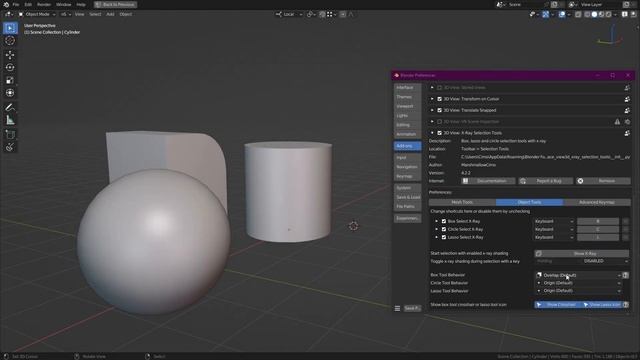640x360 pixels.
Task: Click the shortcut key field for Circle Select
Action: [598, 229]
